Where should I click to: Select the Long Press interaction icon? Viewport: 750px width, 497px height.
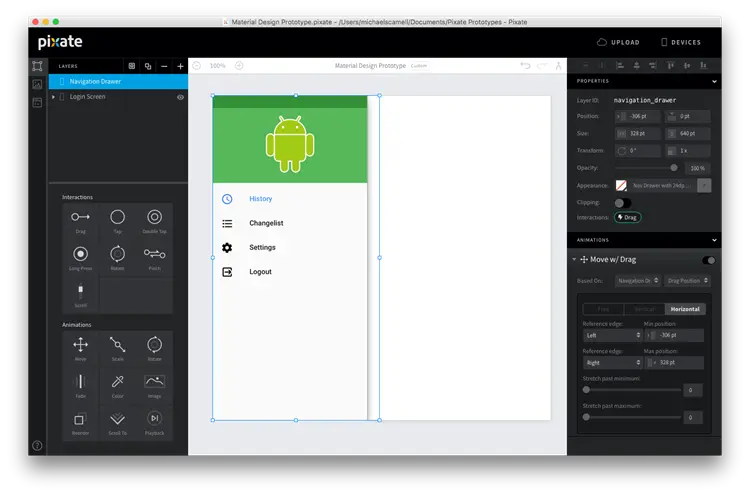coord(80,254)
